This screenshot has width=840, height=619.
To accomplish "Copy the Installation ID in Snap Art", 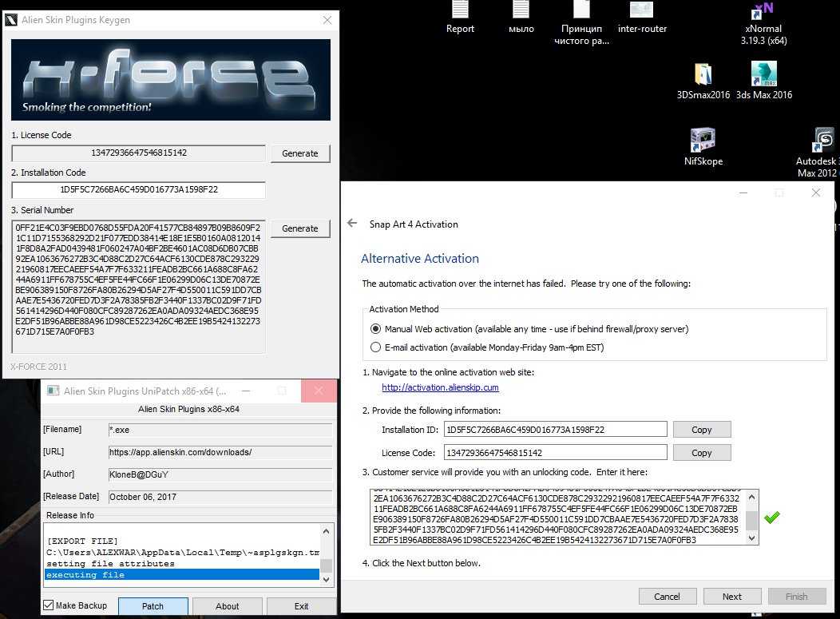I will (702, 429).
